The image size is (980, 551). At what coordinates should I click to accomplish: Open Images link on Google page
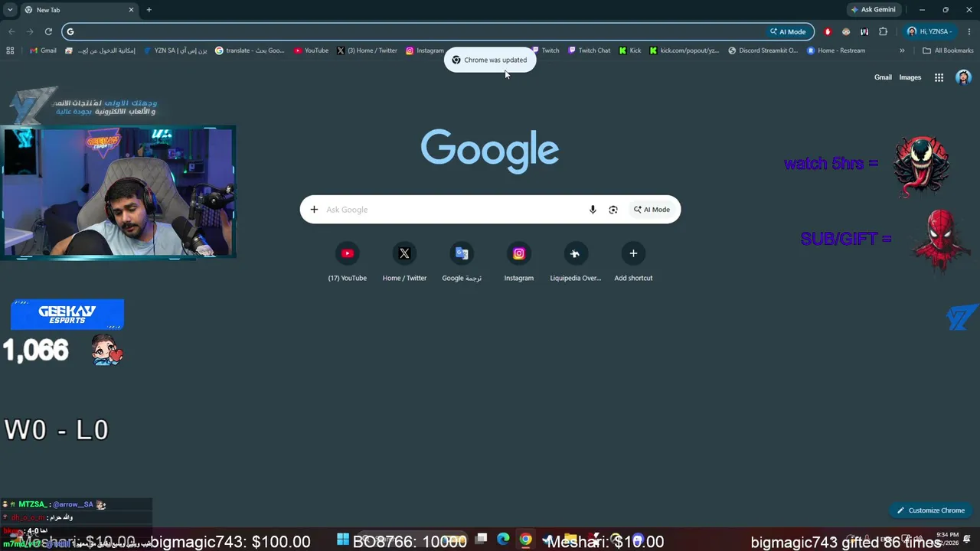(910, 77)
